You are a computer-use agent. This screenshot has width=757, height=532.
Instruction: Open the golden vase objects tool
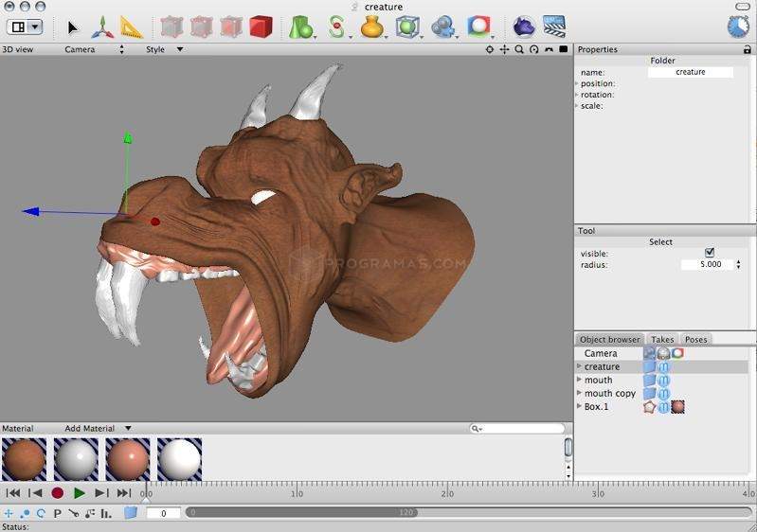(371, 27)
